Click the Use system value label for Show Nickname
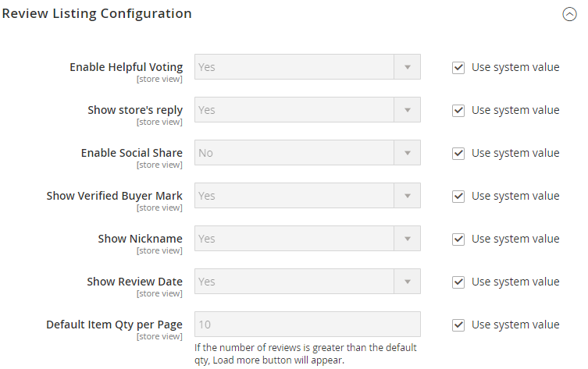 (x=515, y=239)
